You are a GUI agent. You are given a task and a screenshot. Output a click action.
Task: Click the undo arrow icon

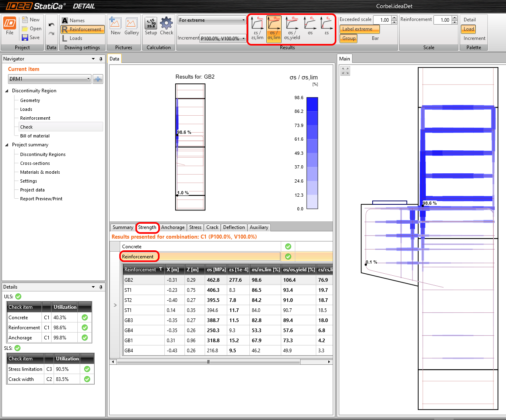[x=51, y=25]
